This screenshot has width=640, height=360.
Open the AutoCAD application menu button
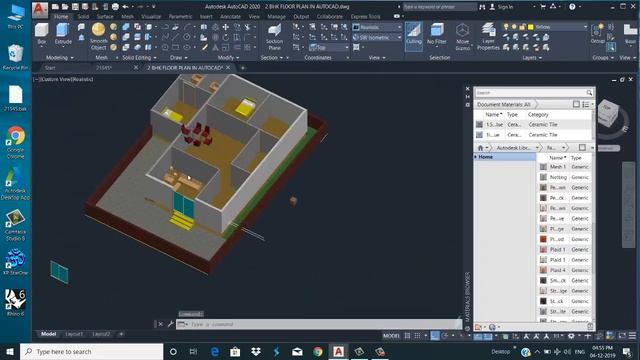(40, 9)
